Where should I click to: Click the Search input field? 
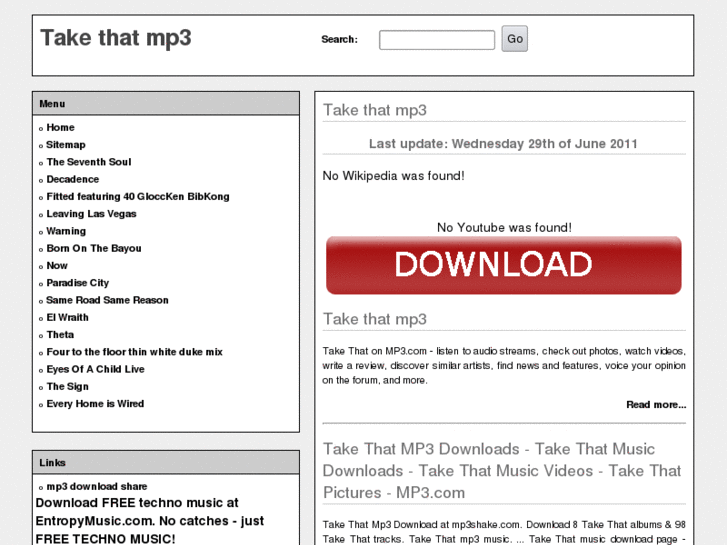point(437,40)
